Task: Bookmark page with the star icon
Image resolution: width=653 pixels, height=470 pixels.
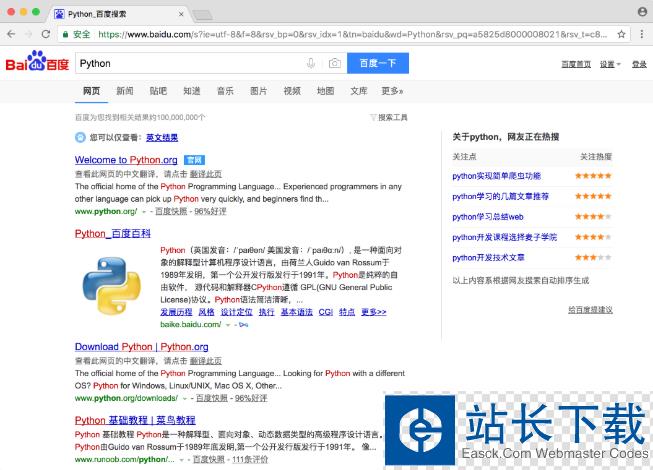Action: point(621,34)
